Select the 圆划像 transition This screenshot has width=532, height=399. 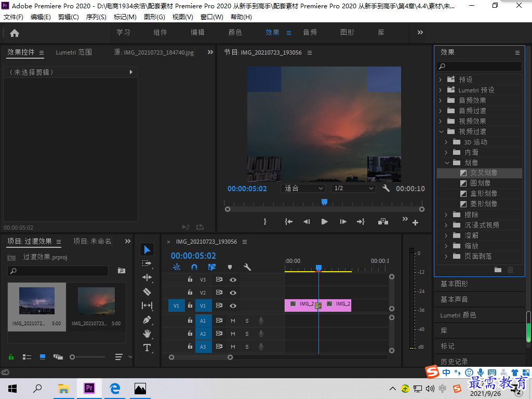[x=480, y=183]
